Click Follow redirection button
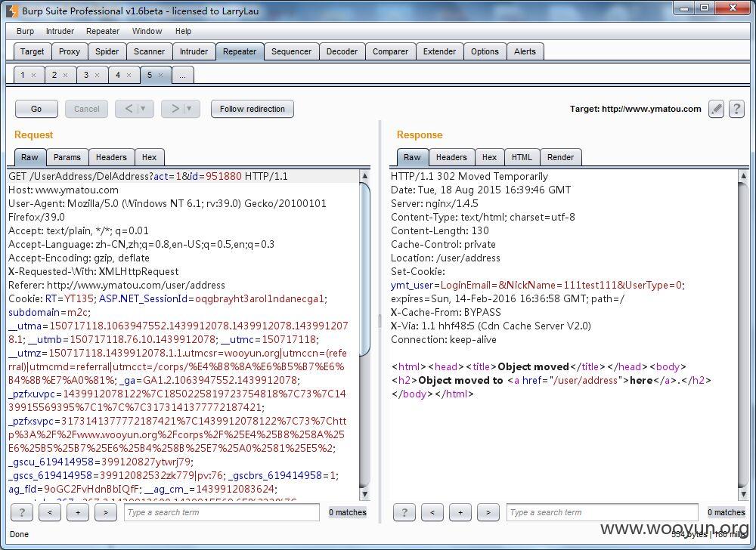Screen dimensions: 756x550 [x=253, y=109]
